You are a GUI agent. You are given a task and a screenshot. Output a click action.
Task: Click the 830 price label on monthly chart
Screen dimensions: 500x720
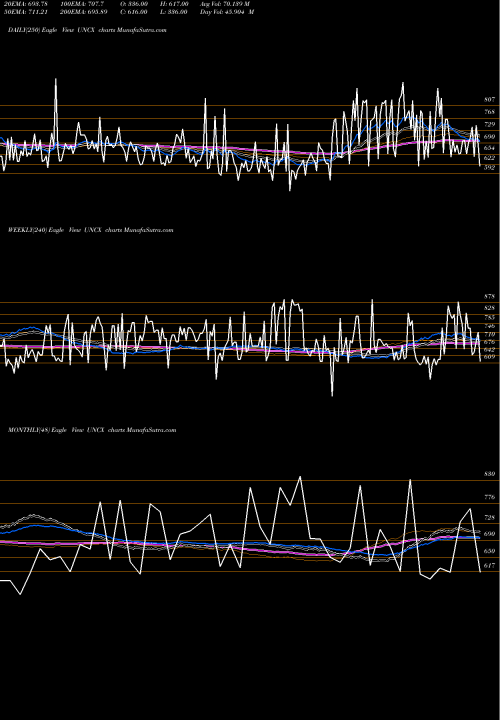489,474
